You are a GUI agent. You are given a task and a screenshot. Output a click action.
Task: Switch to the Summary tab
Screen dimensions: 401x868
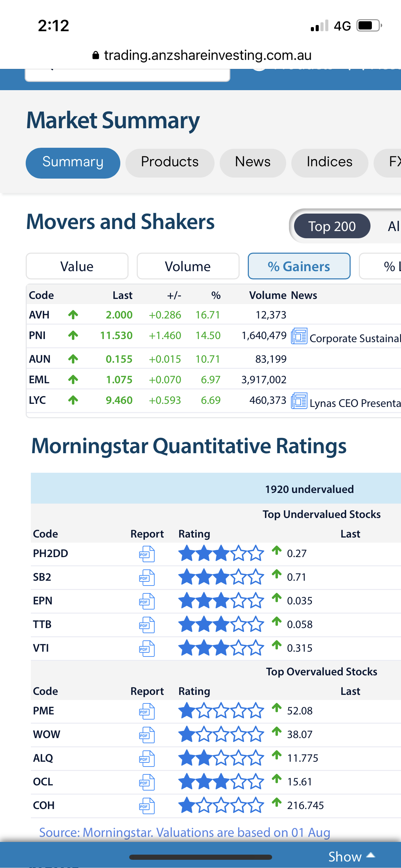point(73,163)
